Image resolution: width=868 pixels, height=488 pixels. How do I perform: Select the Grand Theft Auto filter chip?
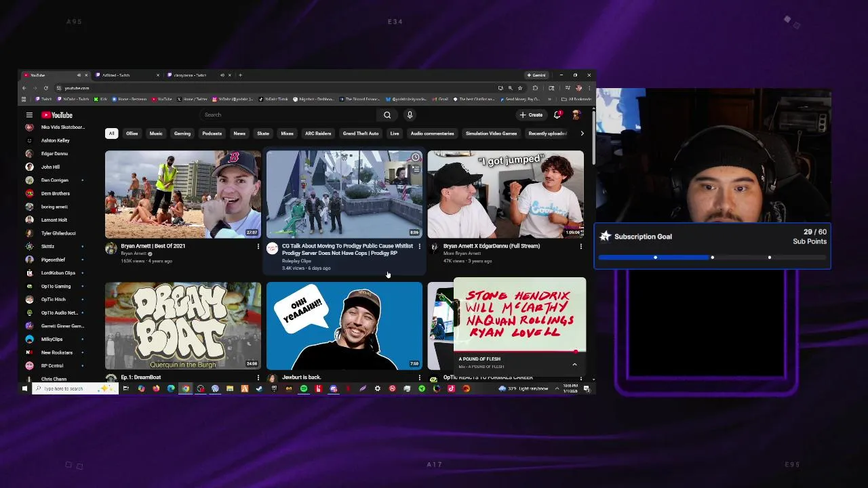(361, 134)
